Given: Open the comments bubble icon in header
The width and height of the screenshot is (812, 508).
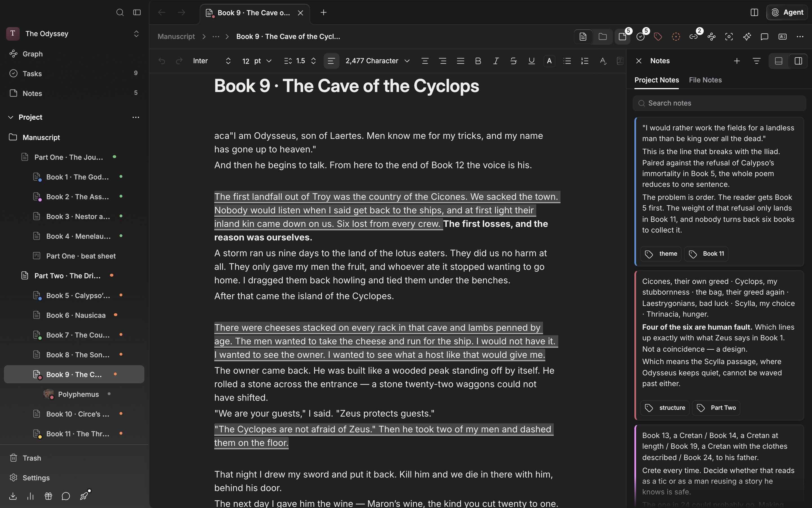Looking at the screenshot, I should click(765, 36).
